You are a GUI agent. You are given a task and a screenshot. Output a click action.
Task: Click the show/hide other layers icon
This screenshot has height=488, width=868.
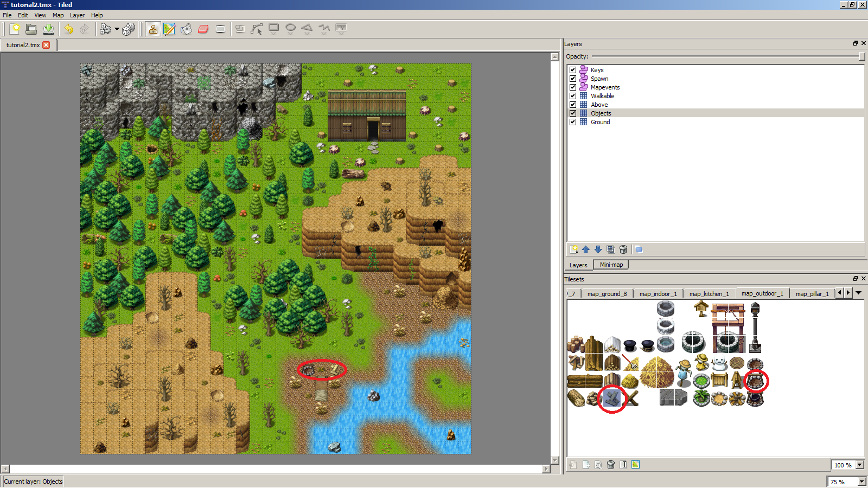639,249
